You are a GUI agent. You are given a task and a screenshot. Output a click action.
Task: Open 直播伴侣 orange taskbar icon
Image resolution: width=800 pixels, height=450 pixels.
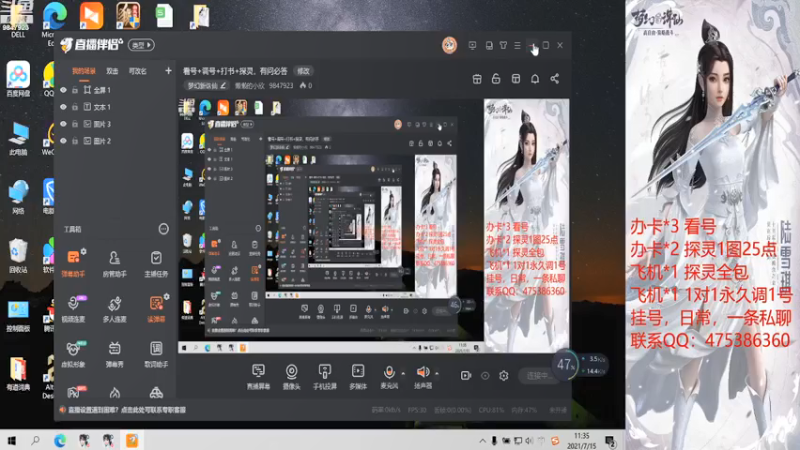[132, 440]
